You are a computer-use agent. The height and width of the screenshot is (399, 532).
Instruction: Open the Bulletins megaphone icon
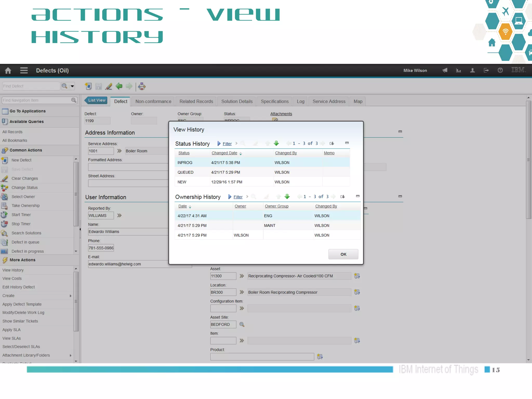coord(445,70)
